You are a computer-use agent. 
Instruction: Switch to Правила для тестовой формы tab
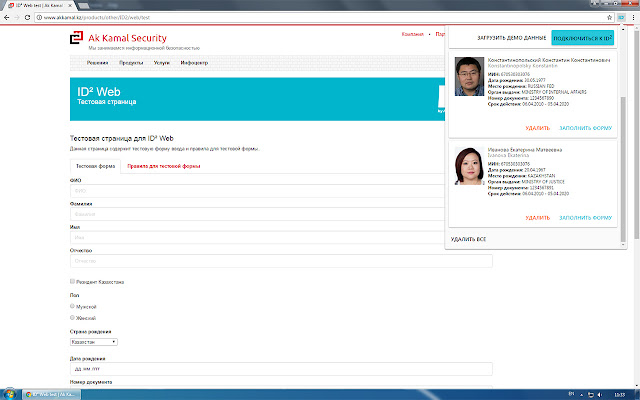(164, 166)
